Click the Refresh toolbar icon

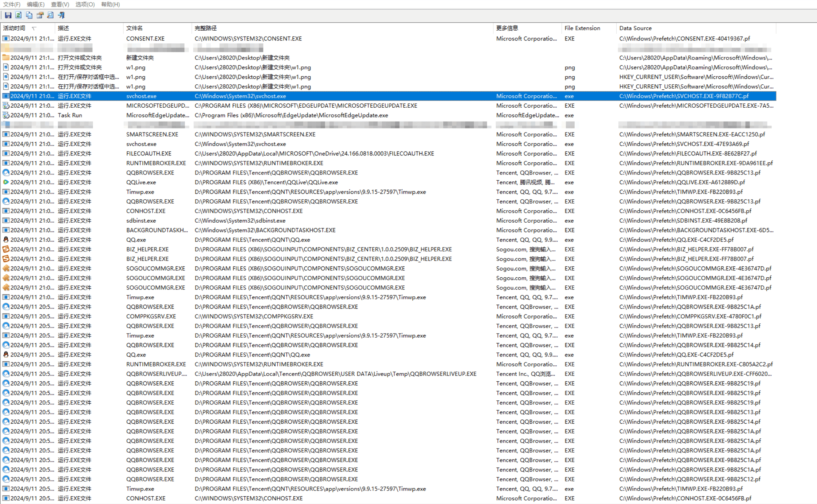pos(19,15)
